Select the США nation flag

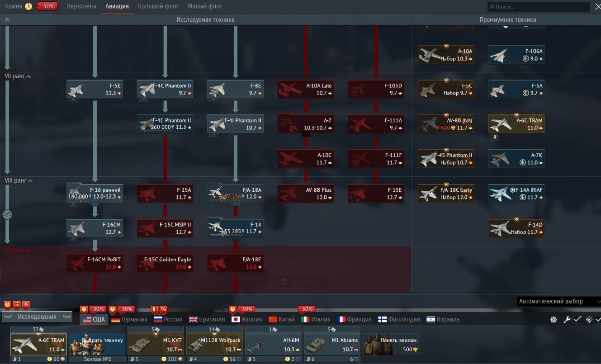(94, 319)
